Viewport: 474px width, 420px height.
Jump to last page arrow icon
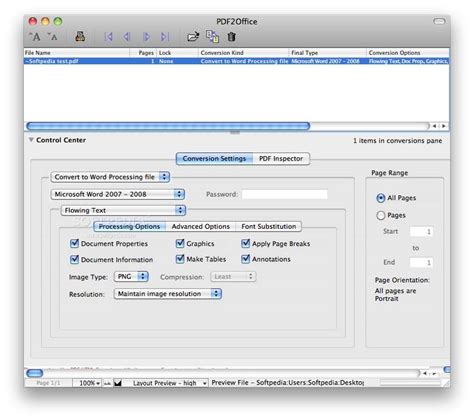(x=165, y=37)
